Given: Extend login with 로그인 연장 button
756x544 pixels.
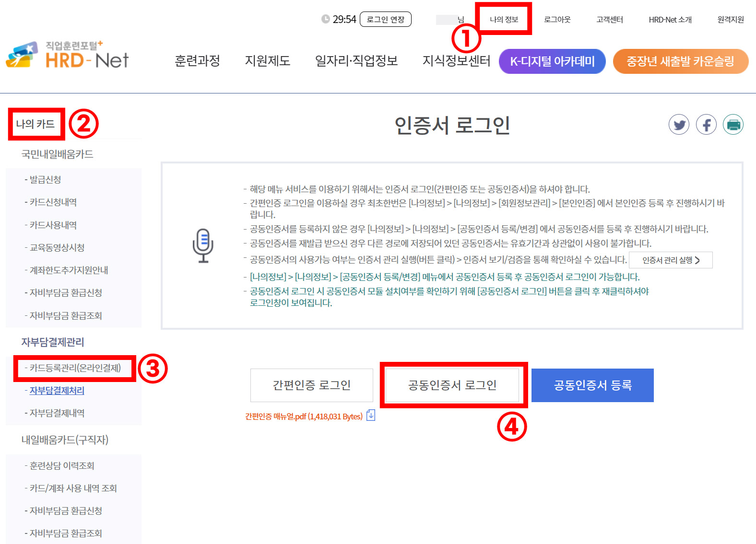Looking at the screenshot, I should [386, 19].
